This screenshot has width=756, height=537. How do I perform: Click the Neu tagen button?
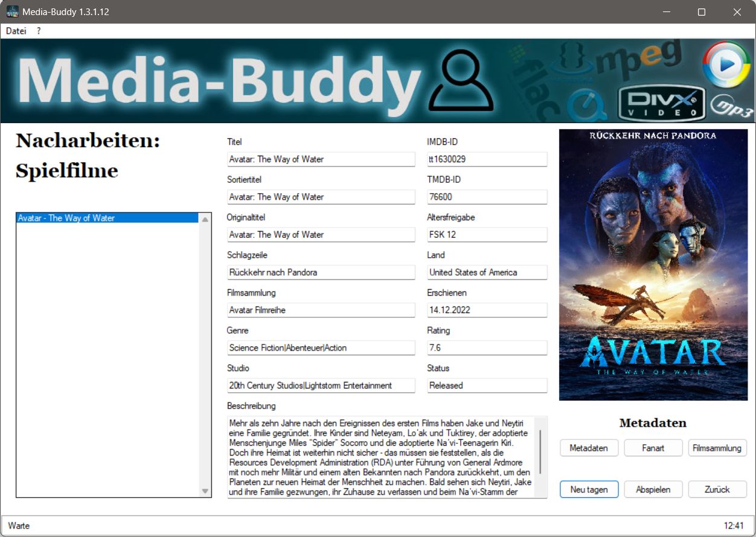[589, 489]
